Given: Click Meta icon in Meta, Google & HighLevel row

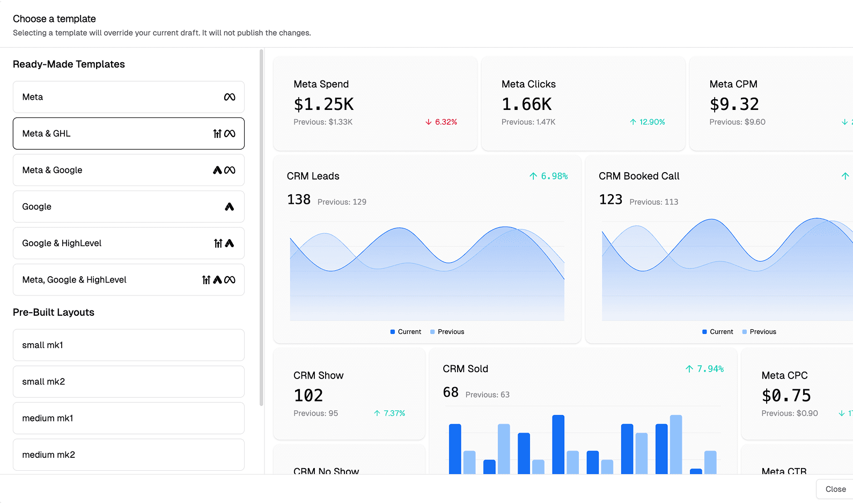Looking at the screenshot, I should [230, 280].
